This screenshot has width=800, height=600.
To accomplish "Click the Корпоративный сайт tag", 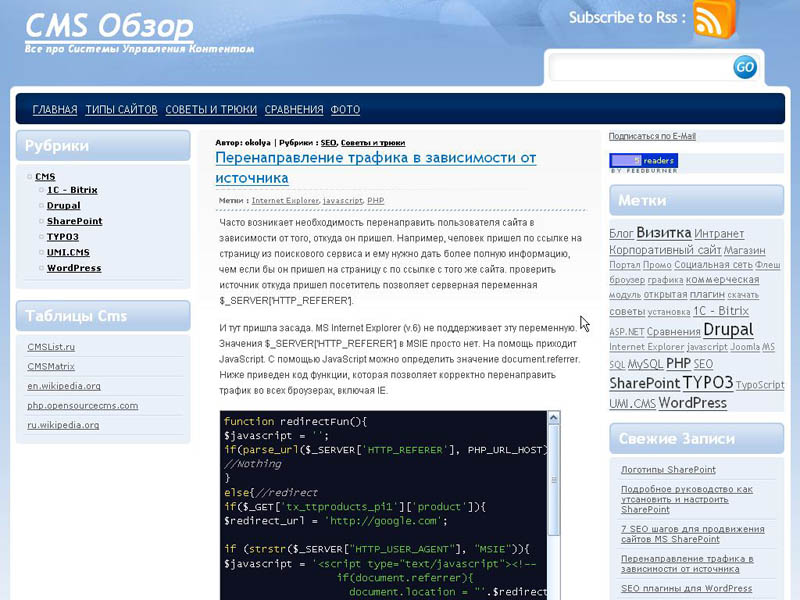I will pyautogui.click(x=665, y=250).
